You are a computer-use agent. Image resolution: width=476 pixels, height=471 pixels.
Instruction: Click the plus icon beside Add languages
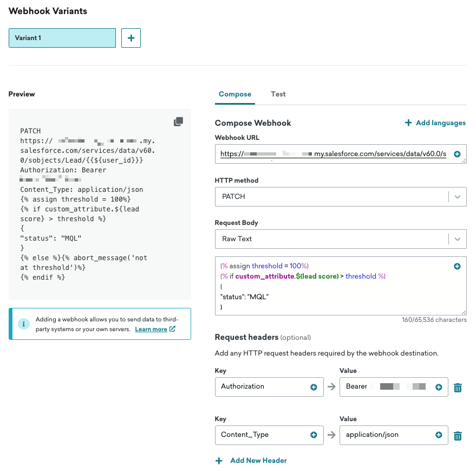coord(408,123)
